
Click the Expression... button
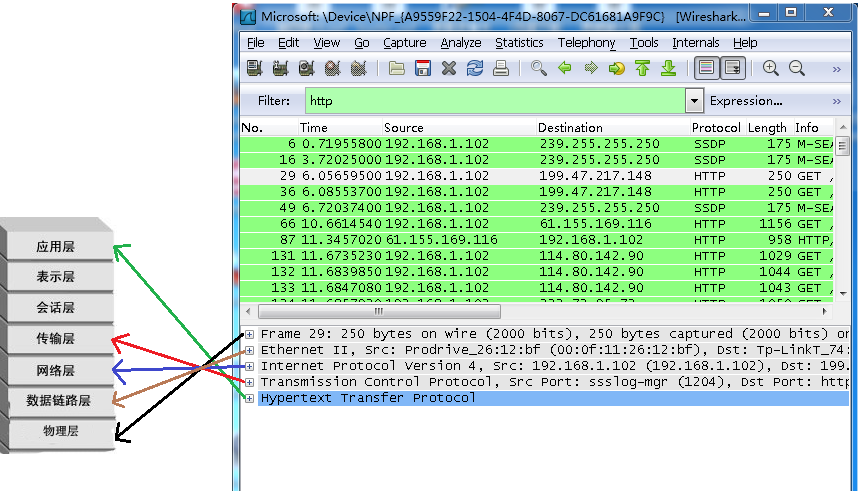746,101
